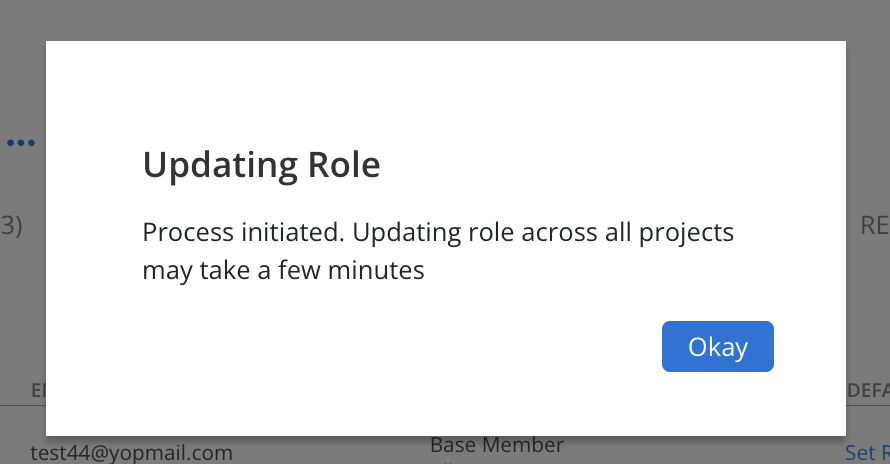Confirm the dialog with the Okay button
Image resolution: width=890 pixels, height=464 pixels.
pos(717,346)
